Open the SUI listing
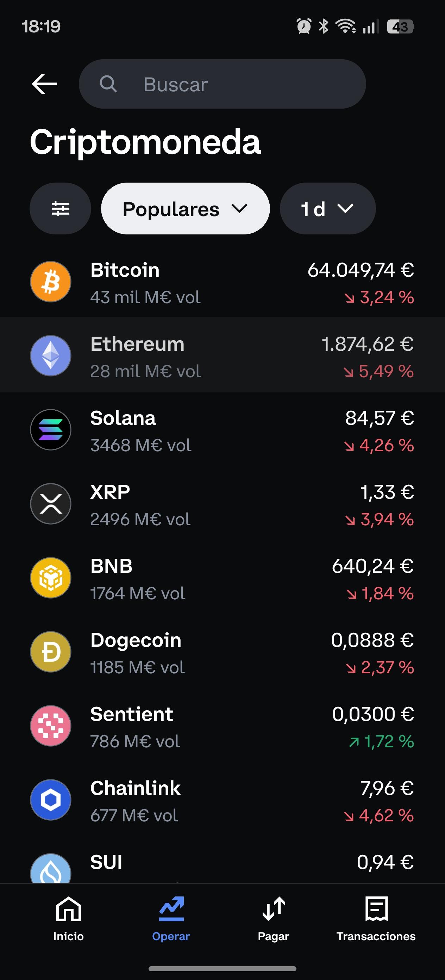The height and width of the screenshot is (980, 445). pyautogui.click(x=222, y=864)
